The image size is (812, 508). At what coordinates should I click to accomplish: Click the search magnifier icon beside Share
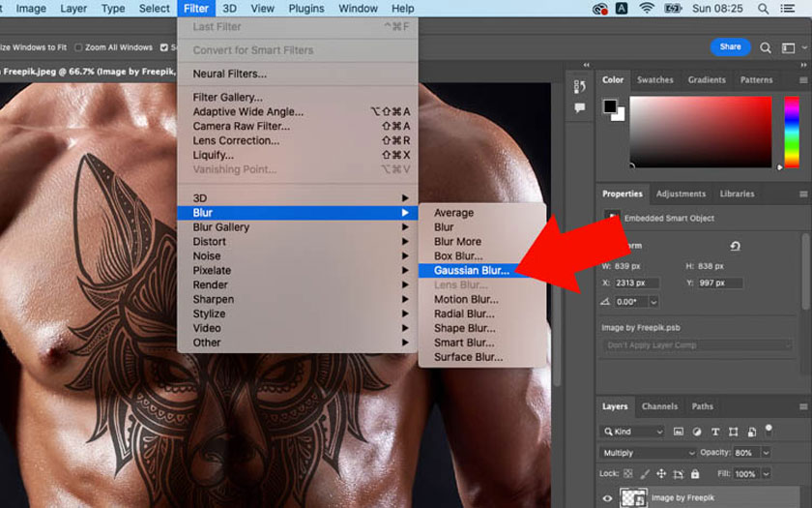point(766,47)
